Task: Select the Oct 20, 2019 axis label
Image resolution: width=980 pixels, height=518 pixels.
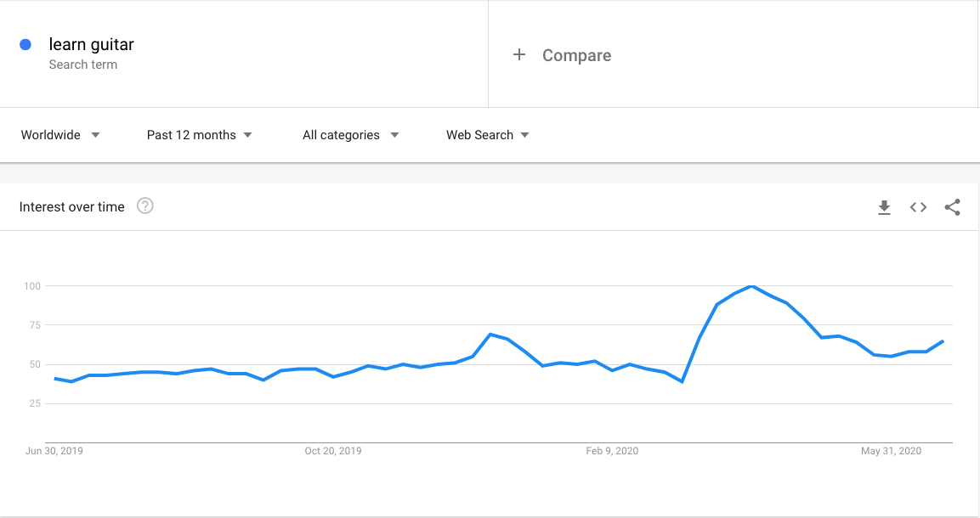Action: (333, 451)
